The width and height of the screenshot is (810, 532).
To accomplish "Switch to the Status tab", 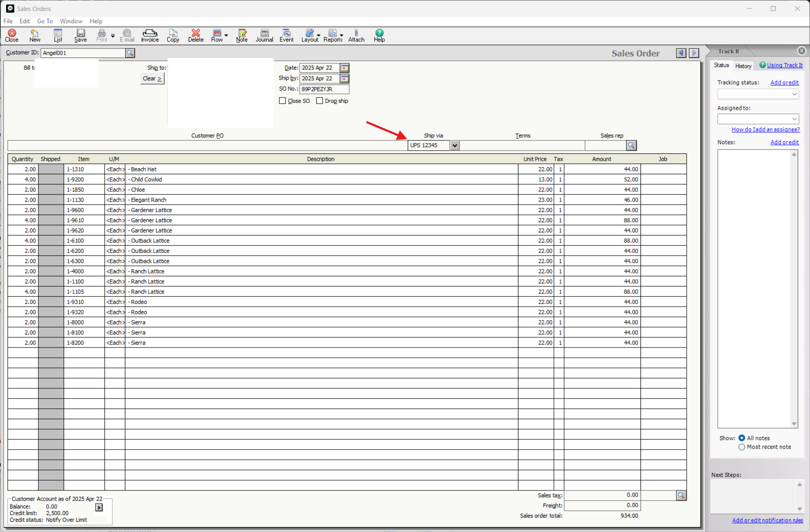I will pyautogui.click(x=721, y=65).
